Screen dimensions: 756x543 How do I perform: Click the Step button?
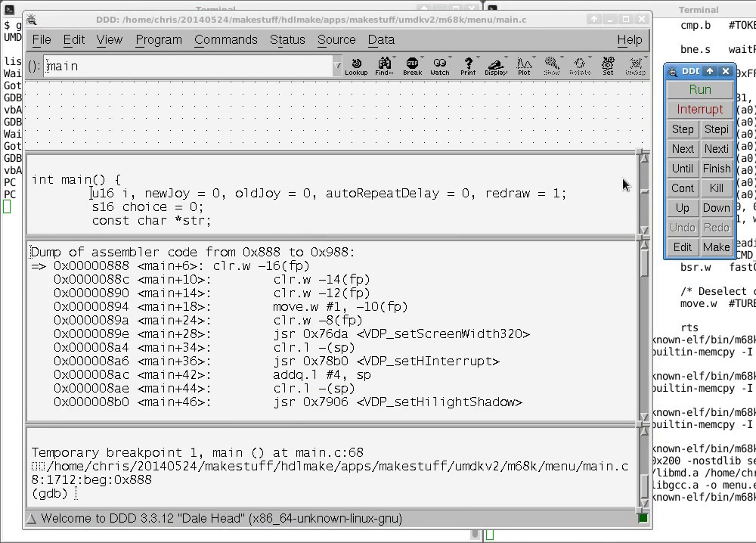tap(683, 129)
